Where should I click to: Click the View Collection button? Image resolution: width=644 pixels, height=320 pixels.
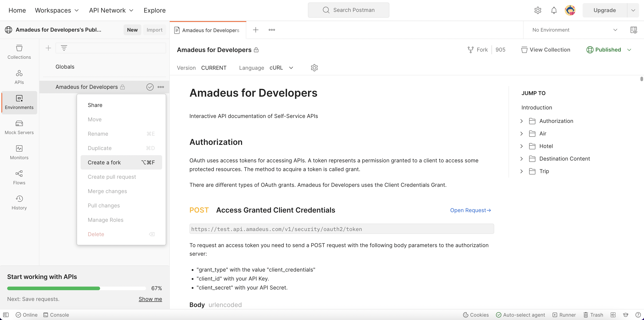click(x=545, y=50)
